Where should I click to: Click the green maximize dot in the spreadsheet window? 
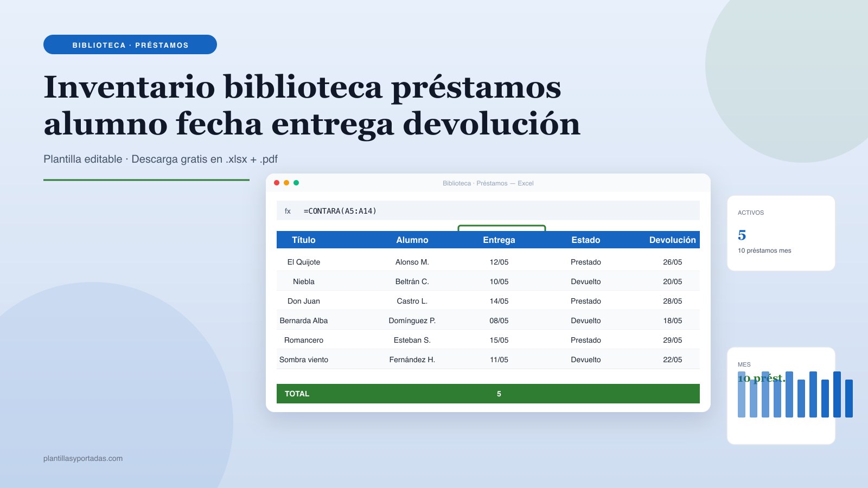click(x=296, y=183)
